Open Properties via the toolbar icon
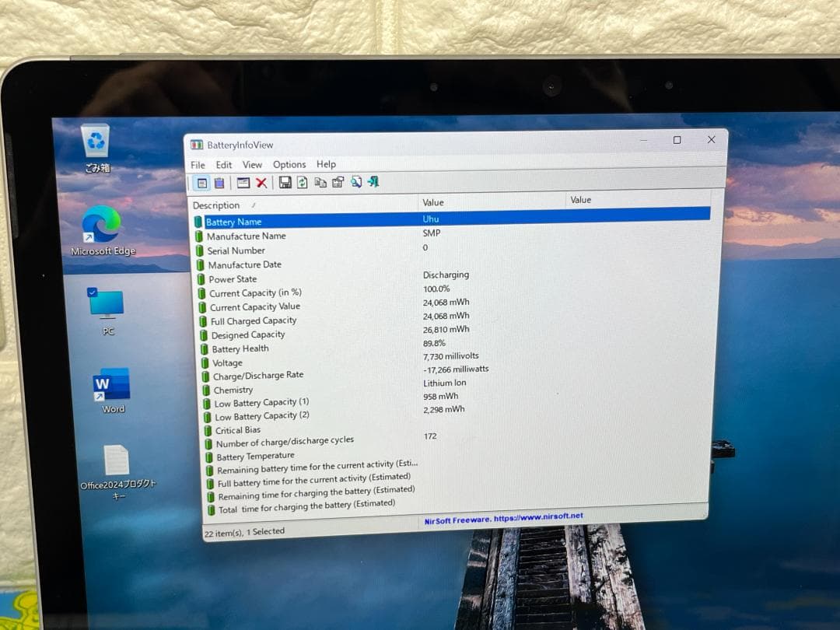 (x=338, y=182)
